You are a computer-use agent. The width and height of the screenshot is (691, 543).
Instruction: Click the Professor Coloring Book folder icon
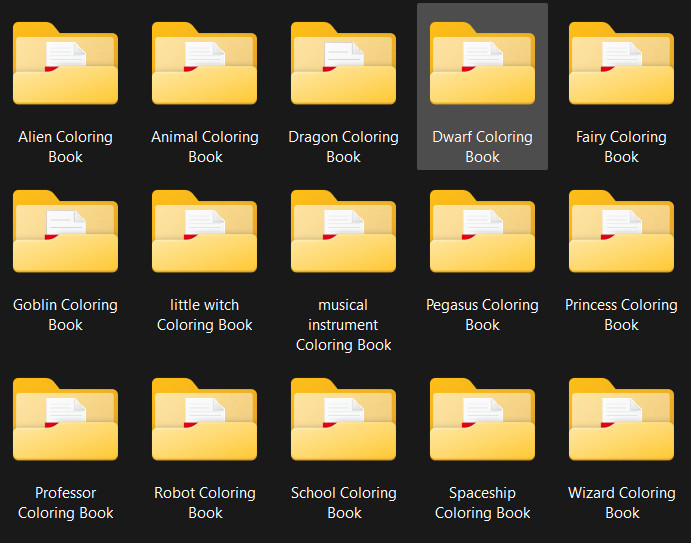65,419
